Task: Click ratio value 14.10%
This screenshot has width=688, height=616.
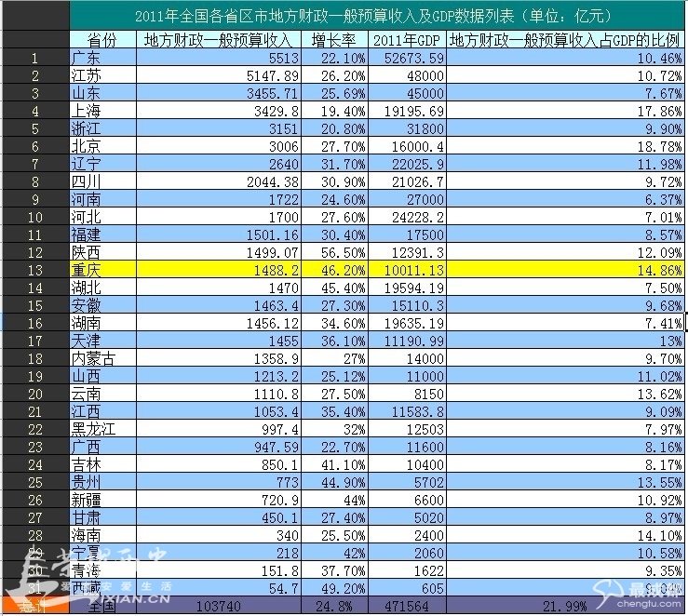Action: pyautogui.click(x=565, y=535)
